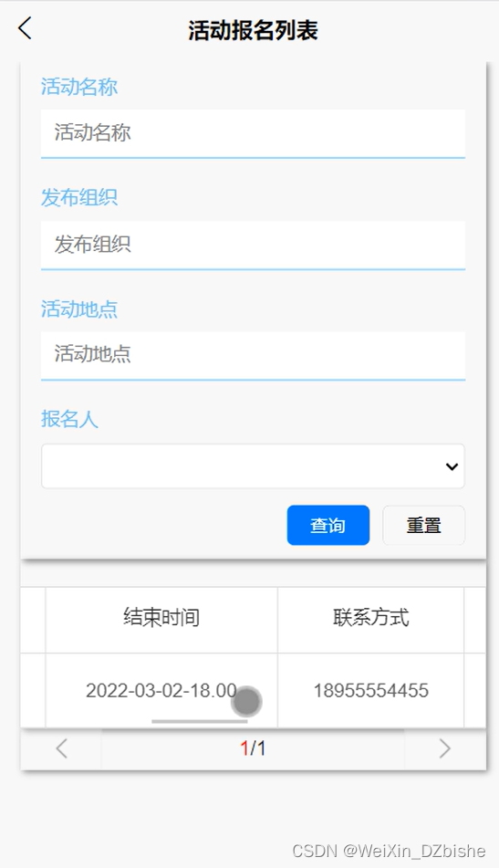Click the blue 查询 button
The image size is (499, 868).
pos(328,526)
